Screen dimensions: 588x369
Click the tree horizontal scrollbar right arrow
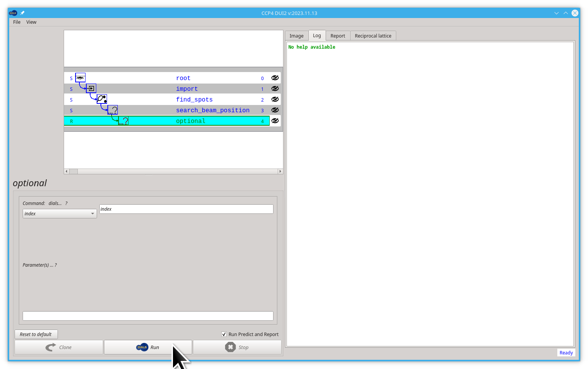[x=280, y=171]
